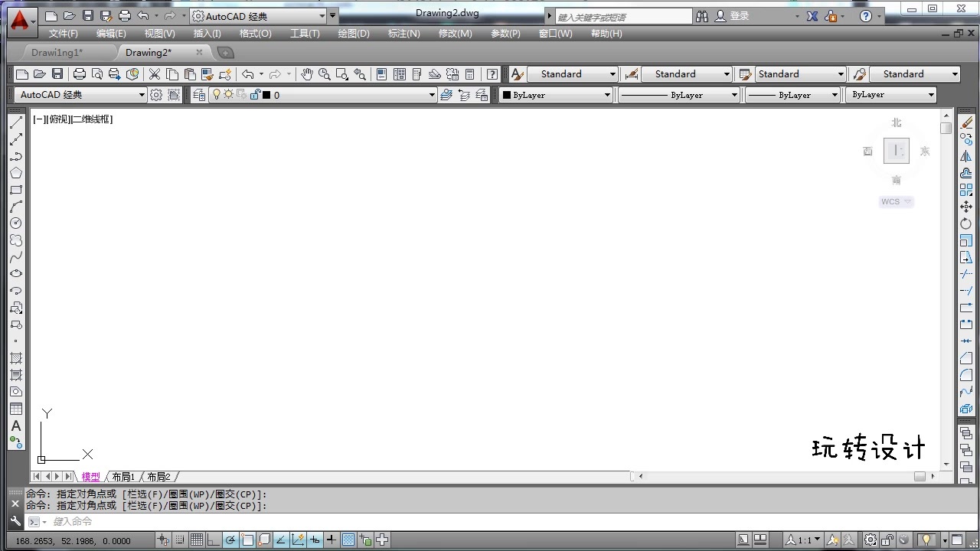This screenshot has height=551, width=980.
Task: Open the Table insertion tool
Action: click(16, 409)
